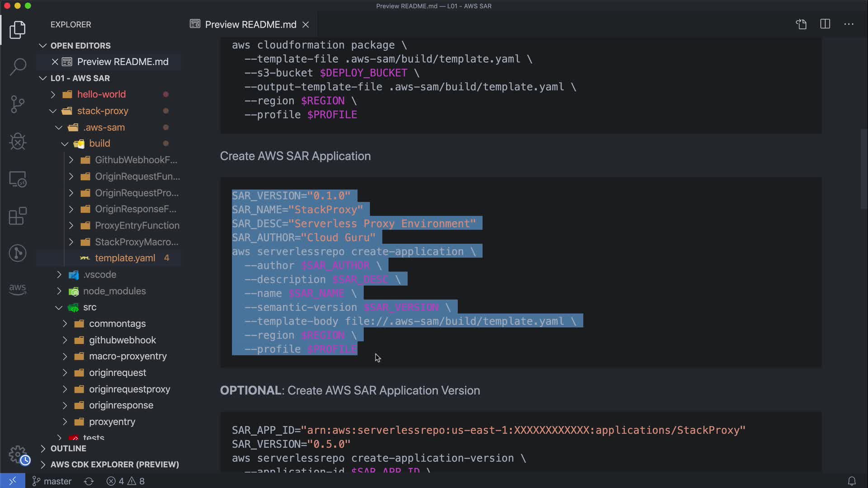Click the synchronize changes icon in status bar

point(89,481)
